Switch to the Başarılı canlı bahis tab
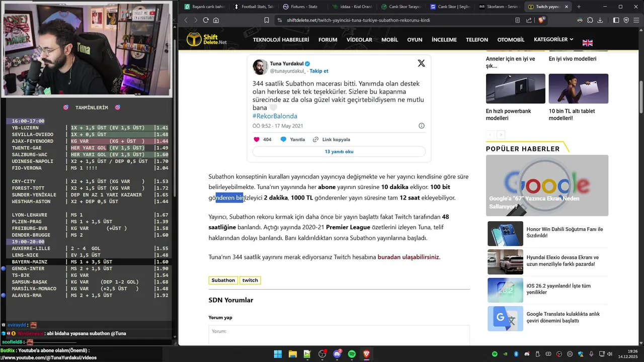This screenshot has height=362, width=644. point(205,7)
